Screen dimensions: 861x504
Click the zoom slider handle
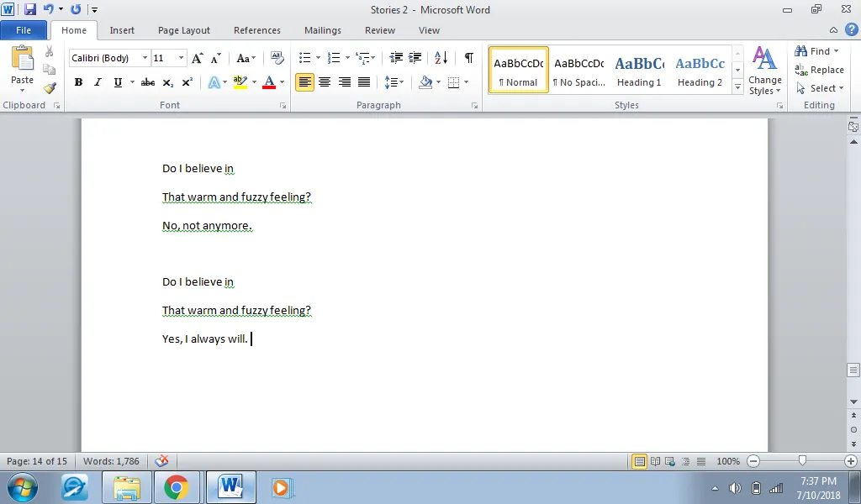point(802,460)
